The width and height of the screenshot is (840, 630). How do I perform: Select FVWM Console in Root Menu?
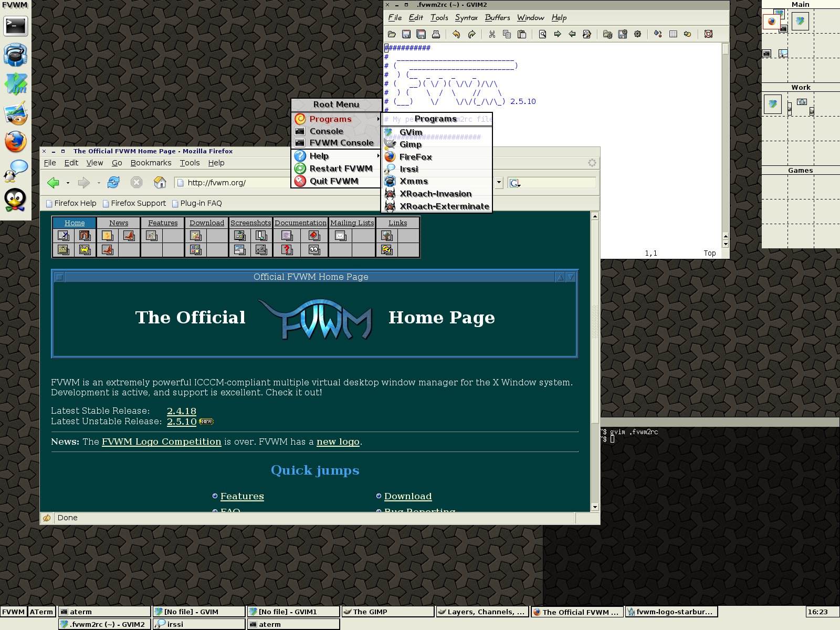point(336,143)
